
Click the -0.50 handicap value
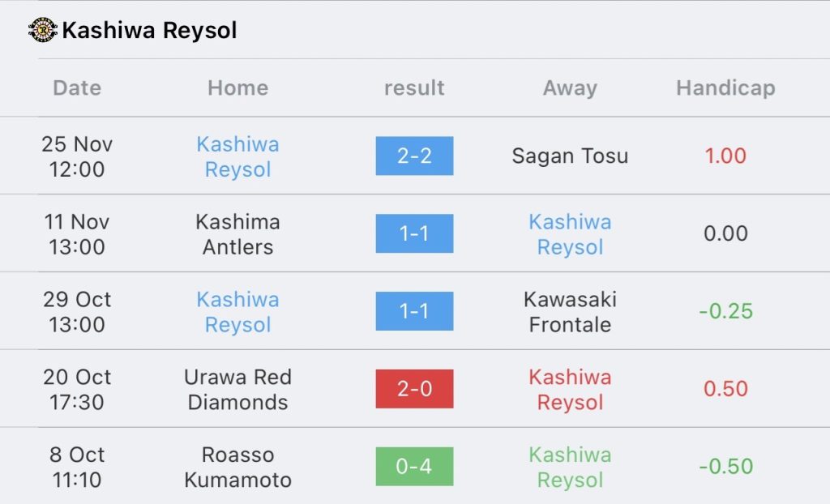point(725,467)
